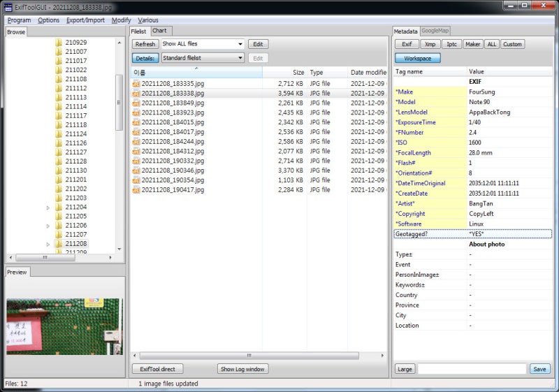Show Iptc metadata group
This screenshot has width=559, height=392.
pyautogui.click(x=451, y=44)
